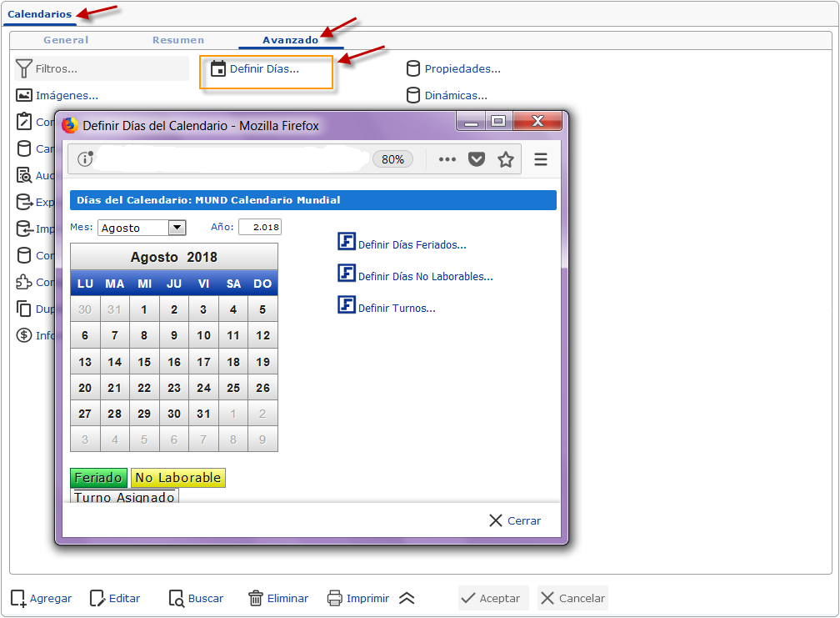Select the General tab
This screenshot has width=840, height=618.
(x=65, y=39)
